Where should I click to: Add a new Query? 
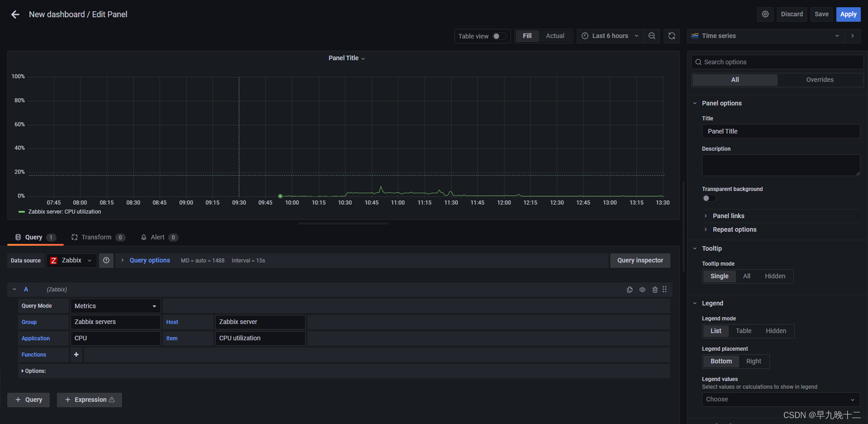click(x=28, y=400)
